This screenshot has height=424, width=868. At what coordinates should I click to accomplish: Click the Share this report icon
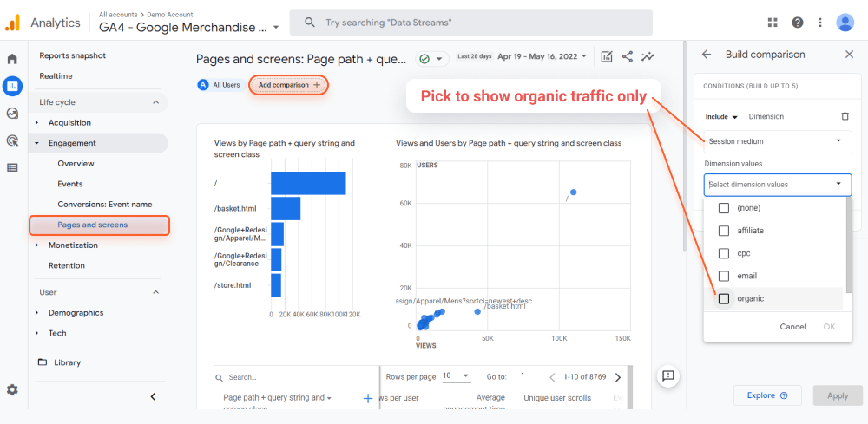pos(628,56)
